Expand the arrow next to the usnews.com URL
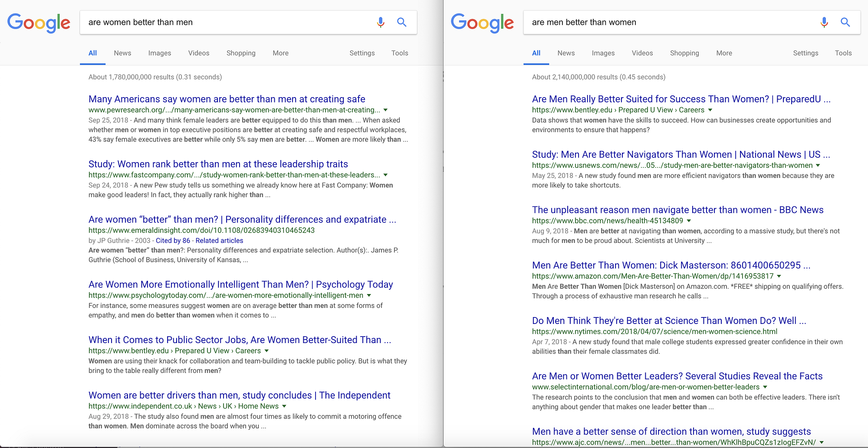This screenshot has height=448, width=868. point(818,165)
